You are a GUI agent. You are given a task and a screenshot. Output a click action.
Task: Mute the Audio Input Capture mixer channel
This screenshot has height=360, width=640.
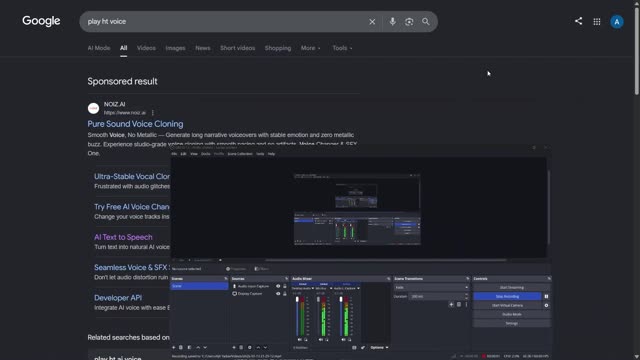pos(343,340)
